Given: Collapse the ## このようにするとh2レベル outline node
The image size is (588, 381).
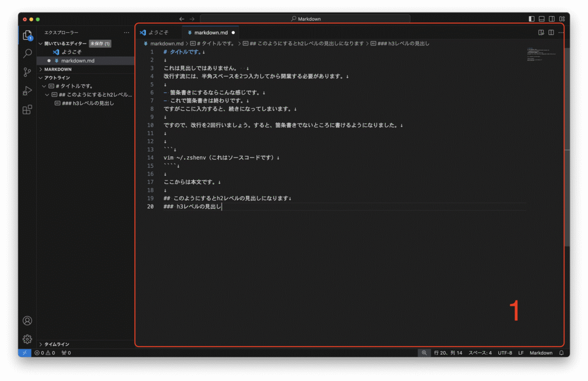Looking at the screenshot, I should (x=47, y=95).
